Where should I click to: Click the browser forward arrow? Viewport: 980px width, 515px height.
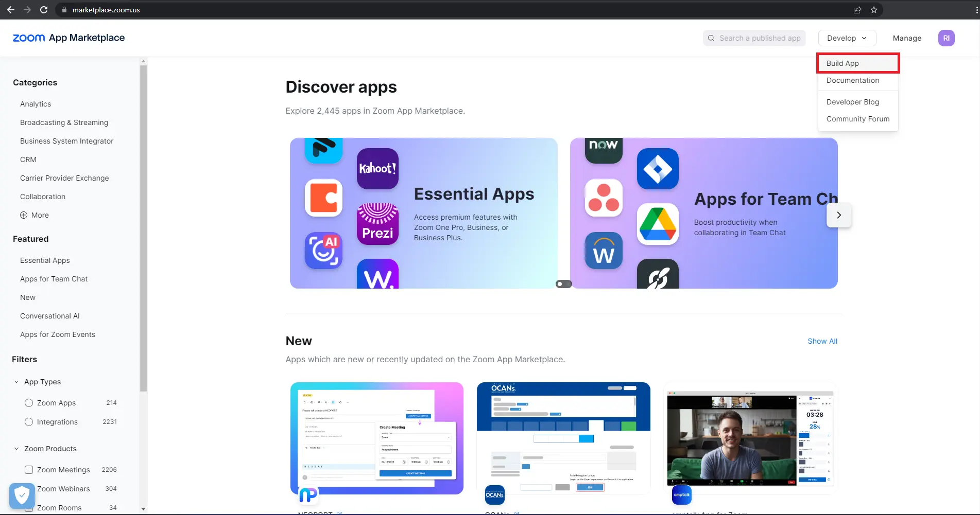click(27, 10)
